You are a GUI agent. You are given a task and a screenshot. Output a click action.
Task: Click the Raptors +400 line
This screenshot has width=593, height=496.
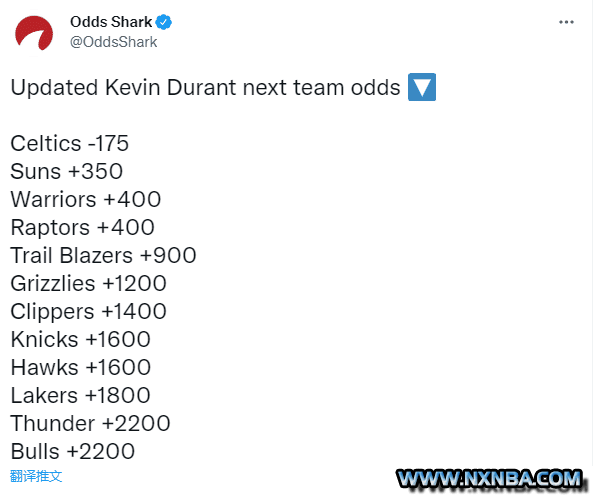(x=82, y=227)
